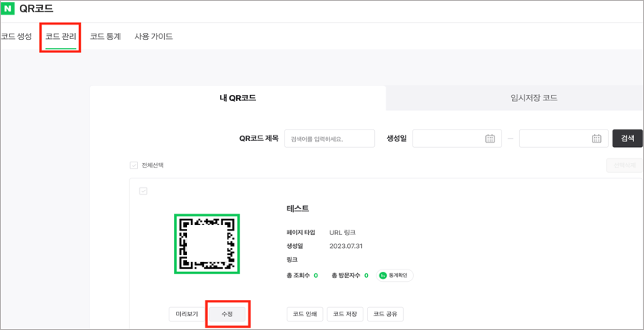
Task: Click the 코드 인쇄 button
Action: coord(305,315)
